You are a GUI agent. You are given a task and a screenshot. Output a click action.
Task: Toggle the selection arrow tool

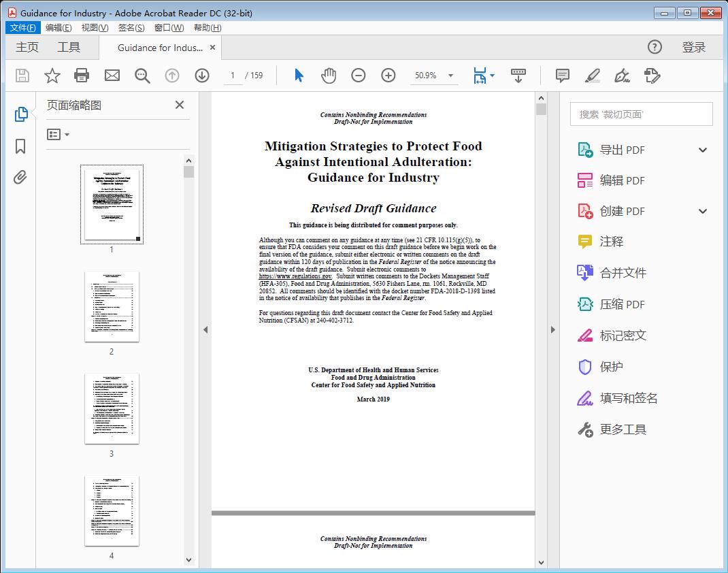tap(298, 76)
